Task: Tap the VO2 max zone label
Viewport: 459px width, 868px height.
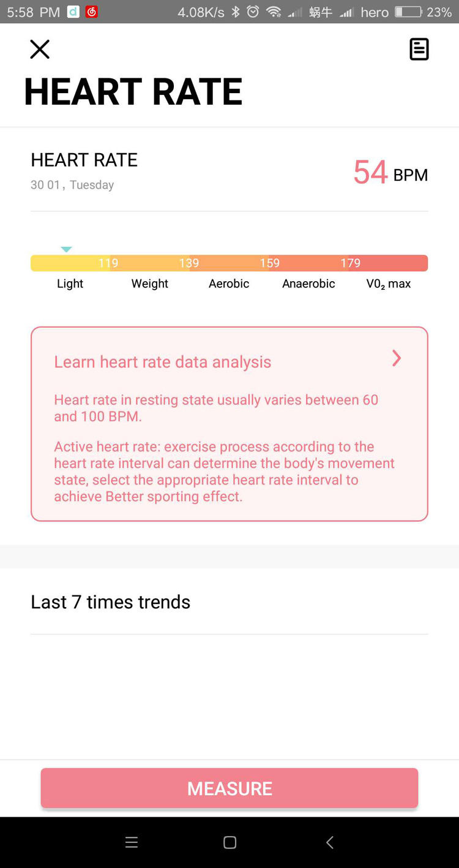Action: click(389, 284)
